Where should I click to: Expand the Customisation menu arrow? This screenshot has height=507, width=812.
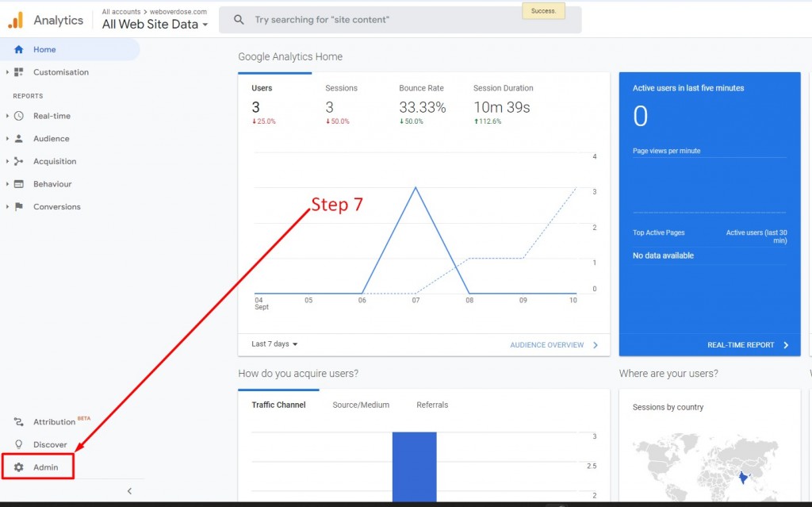click(7, 72)
